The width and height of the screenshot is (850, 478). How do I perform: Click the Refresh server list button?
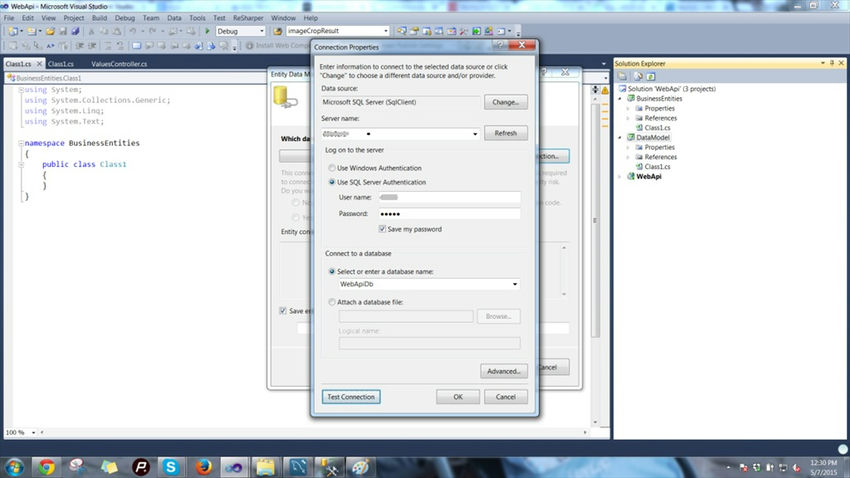coord(506,133)
